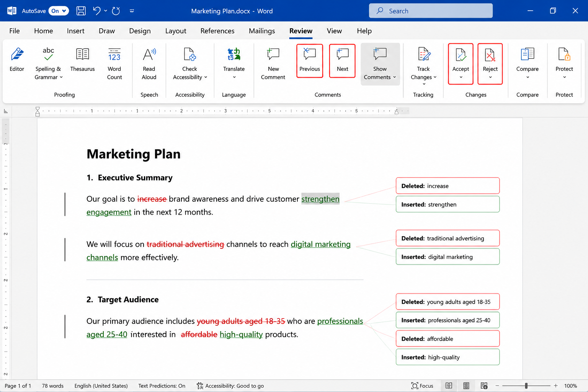Click the 78 words count in status bar
588x392 pixels.
[x=53, y=386]
